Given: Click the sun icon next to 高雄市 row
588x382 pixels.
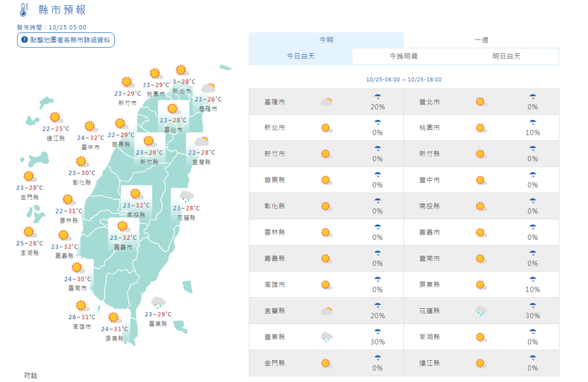Looking at the screenshot, I should tap(325, 284).
